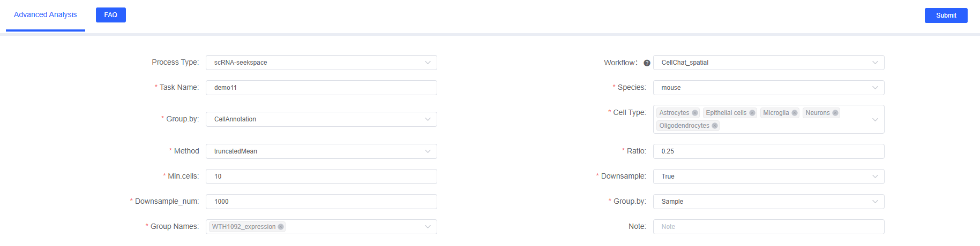Screen dimensions: 980x246
Task: Open the Downsample dropdown set to True
Action: 768,176
